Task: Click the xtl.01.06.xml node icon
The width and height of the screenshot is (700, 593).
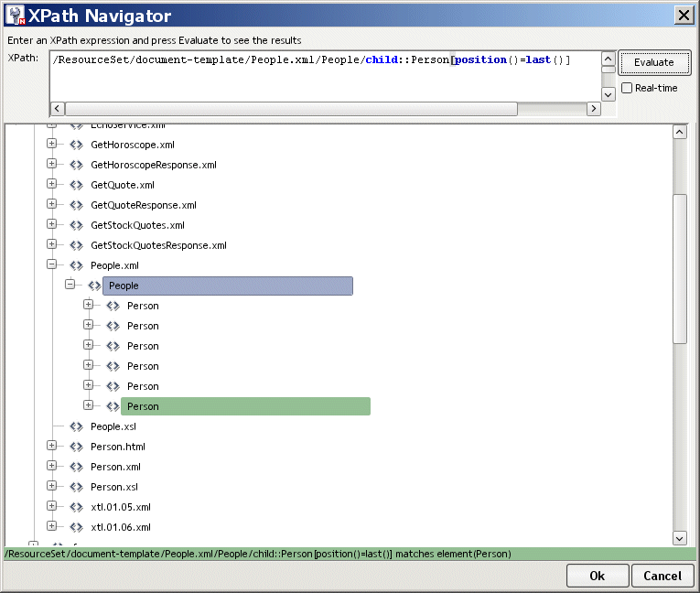Action: coord(76,527)
